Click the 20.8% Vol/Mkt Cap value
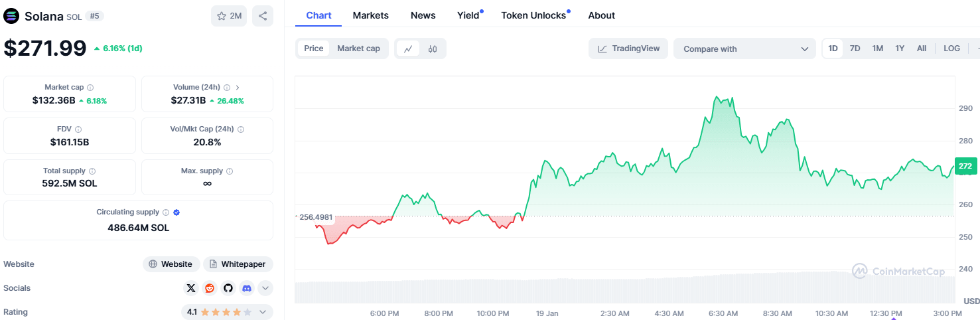Screen dimensions: 980x320 pos(207,142)
